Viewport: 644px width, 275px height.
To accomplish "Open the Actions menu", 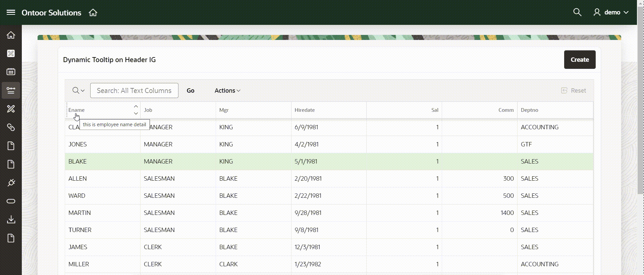I will pos(227,91).
